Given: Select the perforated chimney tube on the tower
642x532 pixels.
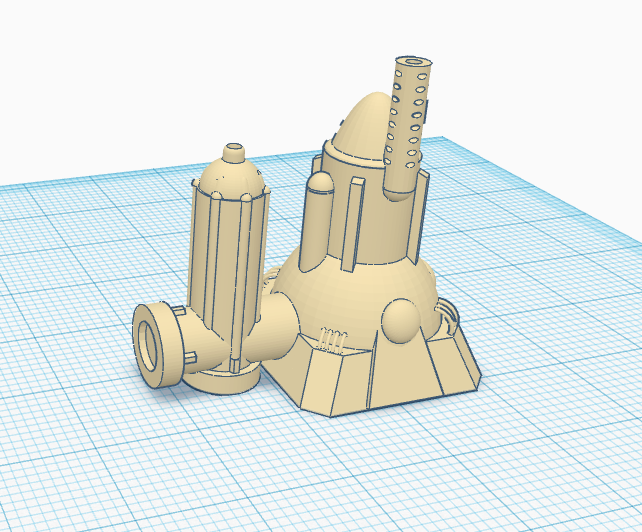Looking at the screenshot, I should click(x=407, y=128).
